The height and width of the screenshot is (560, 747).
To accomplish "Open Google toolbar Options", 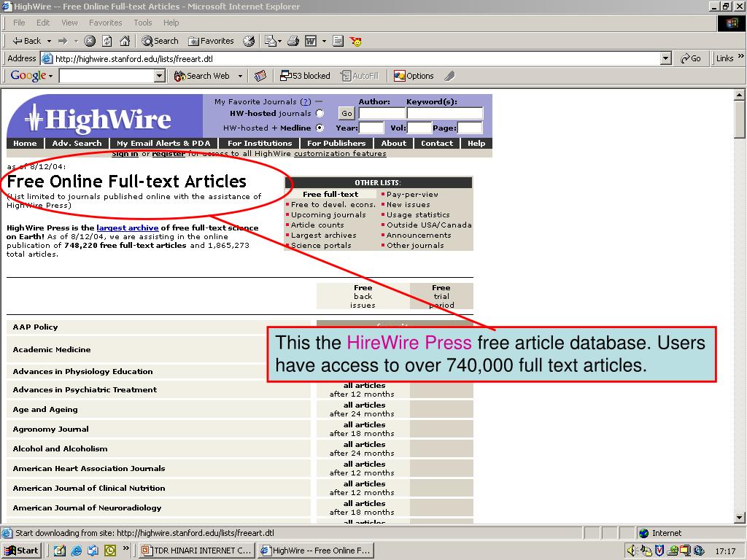I will click(x=414, y=76).
